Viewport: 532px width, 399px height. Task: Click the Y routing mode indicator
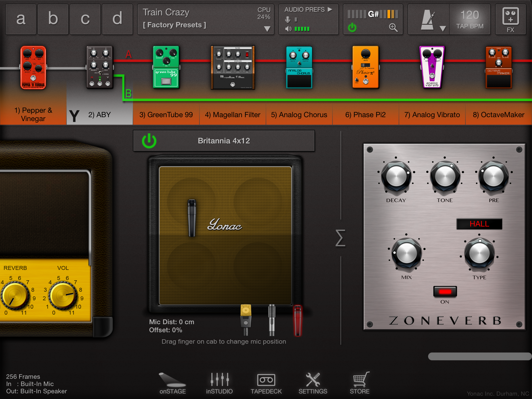point(74,116)
